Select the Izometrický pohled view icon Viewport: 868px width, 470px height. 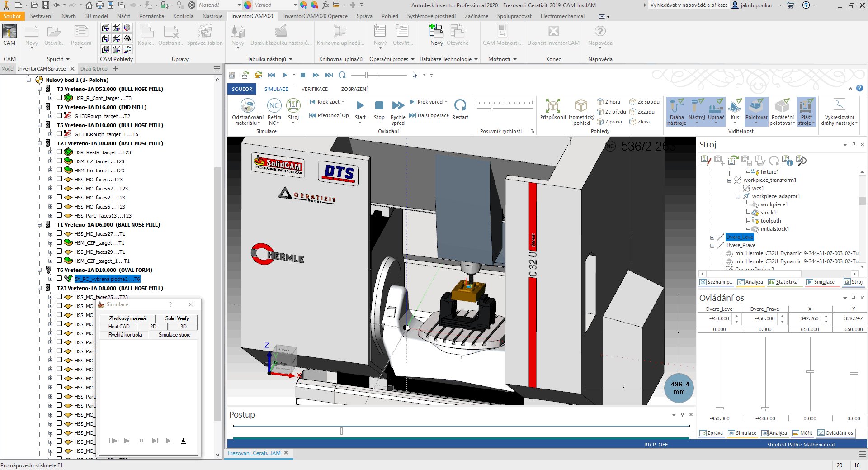coord(581,106)
